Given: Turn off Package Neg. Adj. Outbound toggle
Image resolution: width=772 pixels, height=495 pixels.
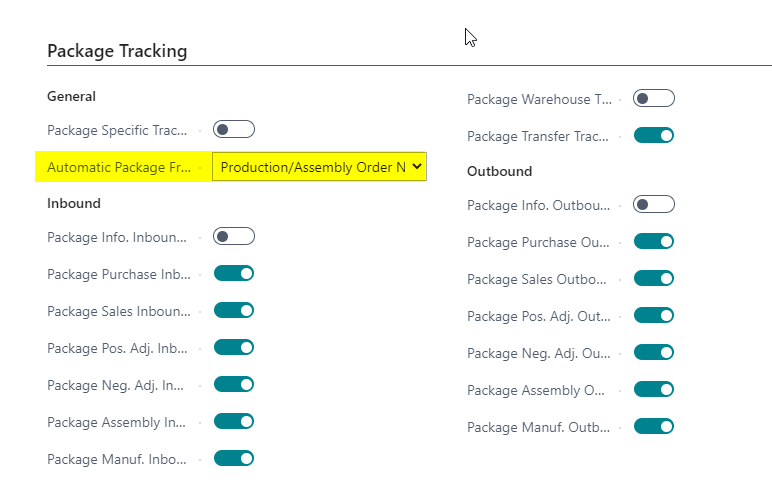Looking at the screenshot, I should click(654, 353).
